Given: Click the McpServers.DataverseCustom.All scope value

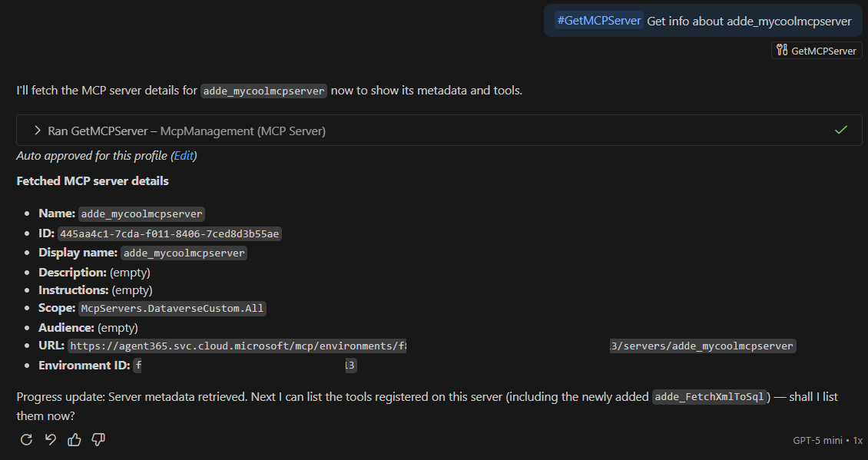Looking at the screenshot, I should (x=172, y=308).
